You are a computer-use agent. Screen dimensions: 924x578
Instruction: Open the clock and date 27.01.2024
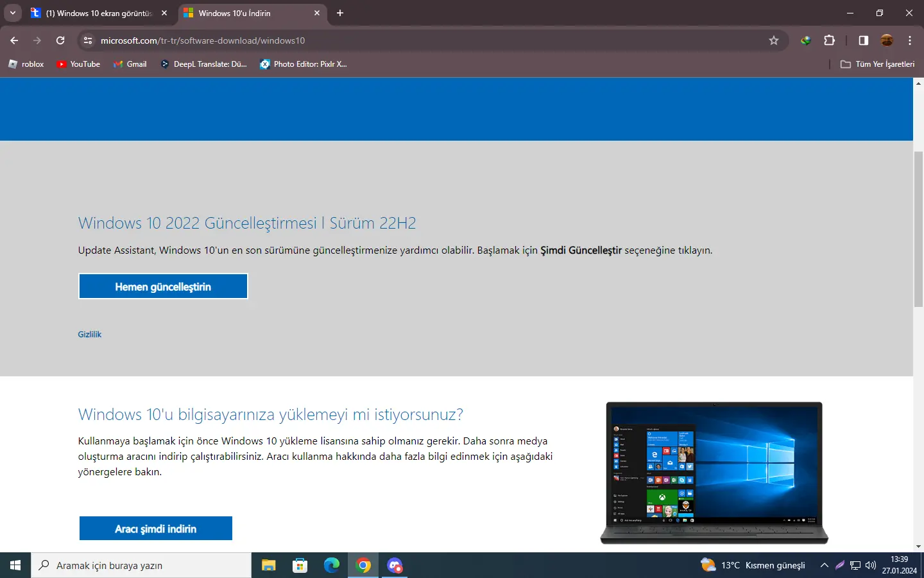[x=900, y=565]
